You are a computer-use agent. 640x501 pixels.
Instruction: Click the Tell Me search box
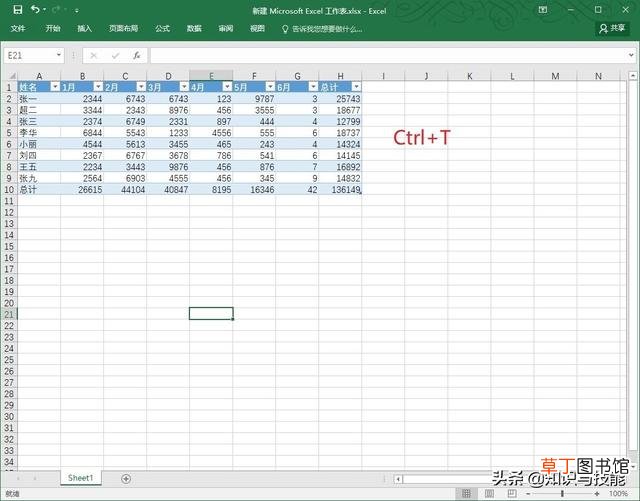click(322, 29)
